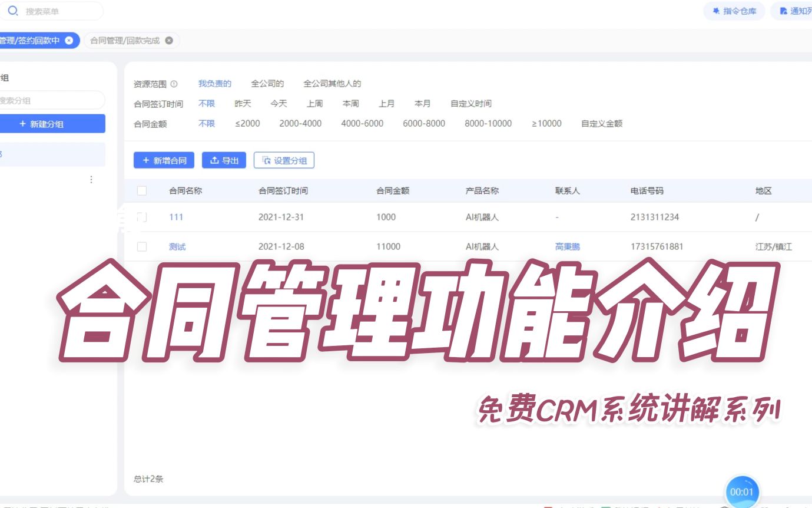This screenshot has width=812, height=508.
Task: Click the 合同名称 column header
Action: [185, 191]
